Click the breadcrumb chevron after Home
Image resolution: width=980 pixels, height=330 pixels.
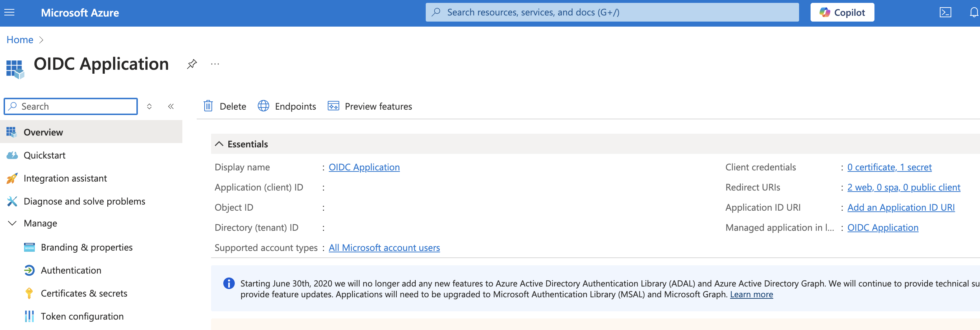[42, 40]
